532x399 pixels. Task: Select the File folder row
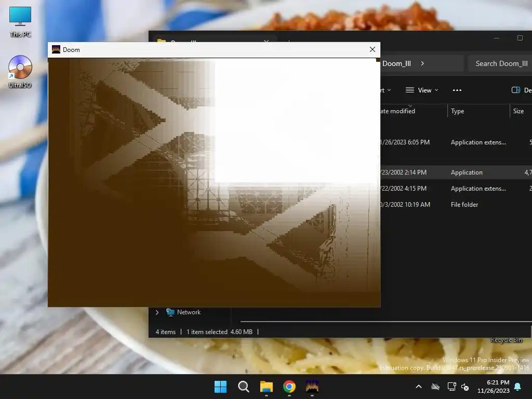[x=456, y=205]
